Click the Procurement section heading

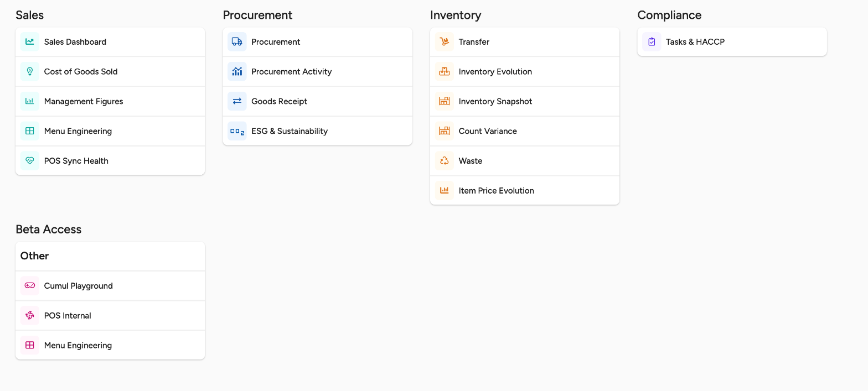pos(257,15)
